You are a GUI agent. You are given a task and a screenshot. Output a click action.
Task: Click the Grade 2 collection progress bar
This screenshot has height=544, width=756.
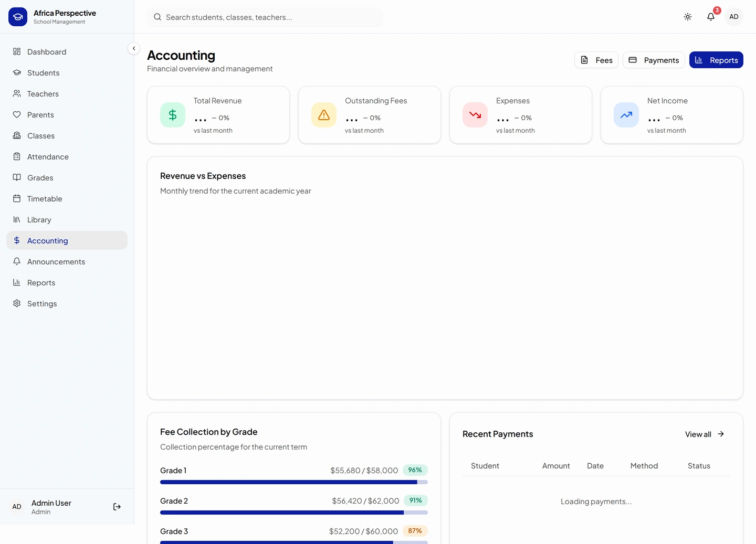[294, 513]
